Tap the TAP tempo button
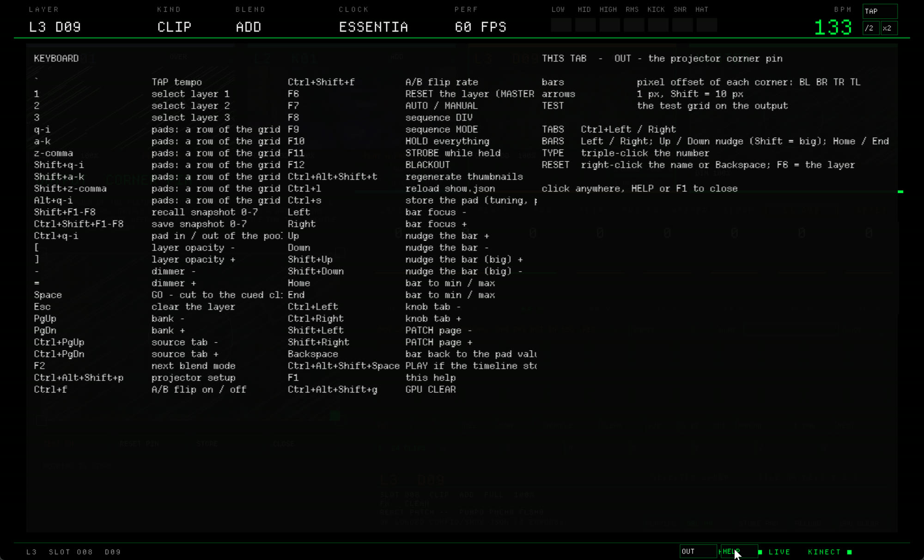The image size is (924, 560). point(880,11)
